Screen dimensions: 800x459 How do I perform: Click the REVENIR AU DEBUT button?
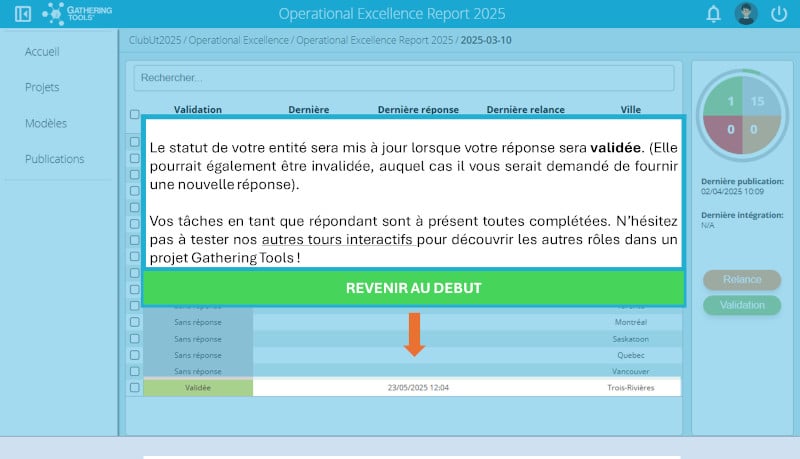click(413, 288)
